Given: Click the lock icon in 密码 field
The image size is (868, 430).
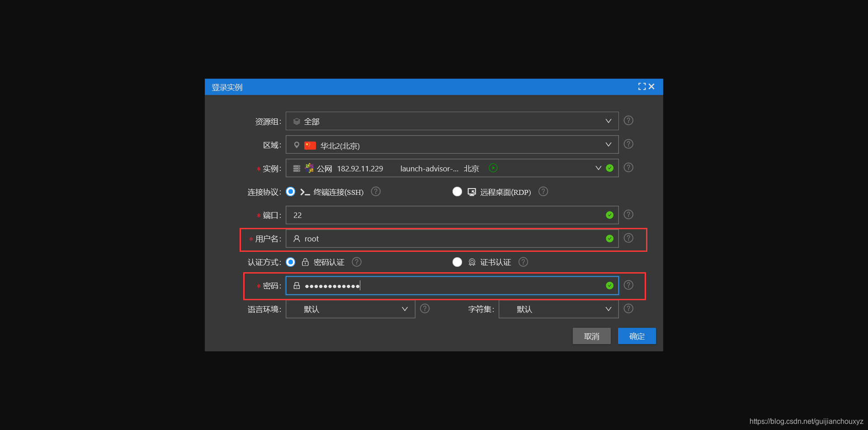Looking at the screenshot, I should pyautogui.click(x=297, y=285).
